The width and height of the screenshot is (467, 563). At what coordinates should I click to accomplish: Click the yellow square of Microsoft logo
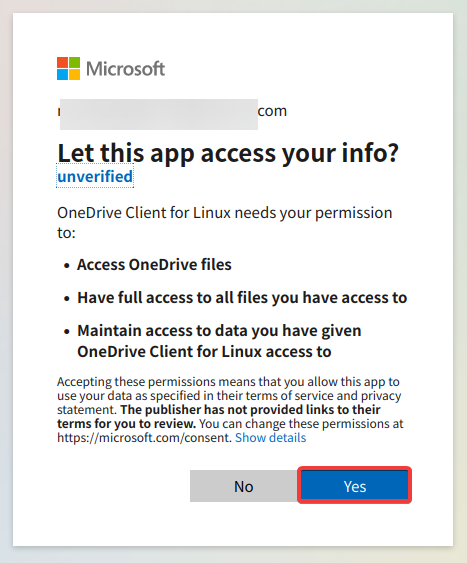click(74, 74)
